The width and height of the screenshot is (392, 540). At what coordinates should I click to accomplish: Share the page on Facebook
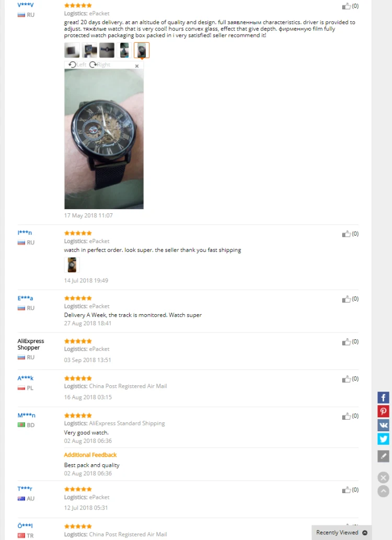tap(384, 397)
